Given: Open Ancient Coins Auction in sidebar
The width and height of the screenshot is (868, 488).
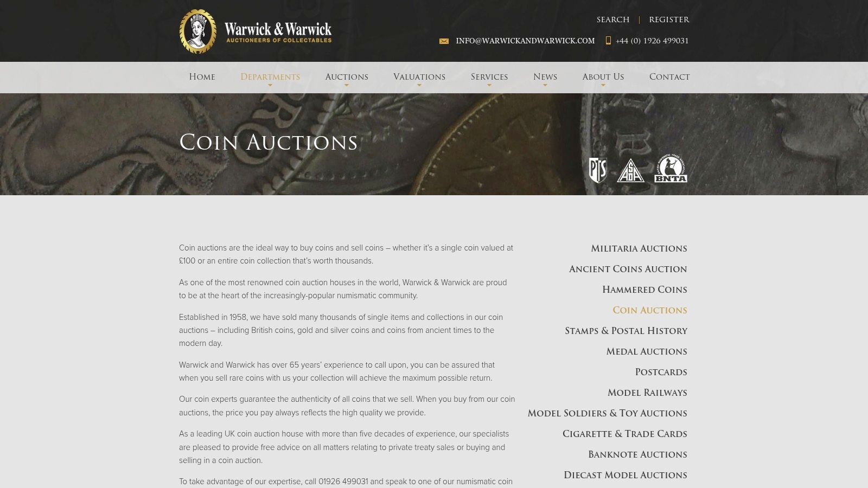Looking at the screenshot, I should click(x=628, y=269).
